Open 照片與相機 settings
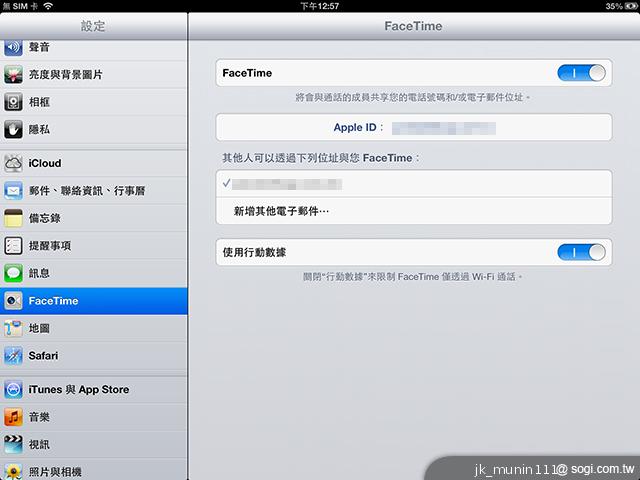Viewport: 640px width, 480px height. click(94, 469)
